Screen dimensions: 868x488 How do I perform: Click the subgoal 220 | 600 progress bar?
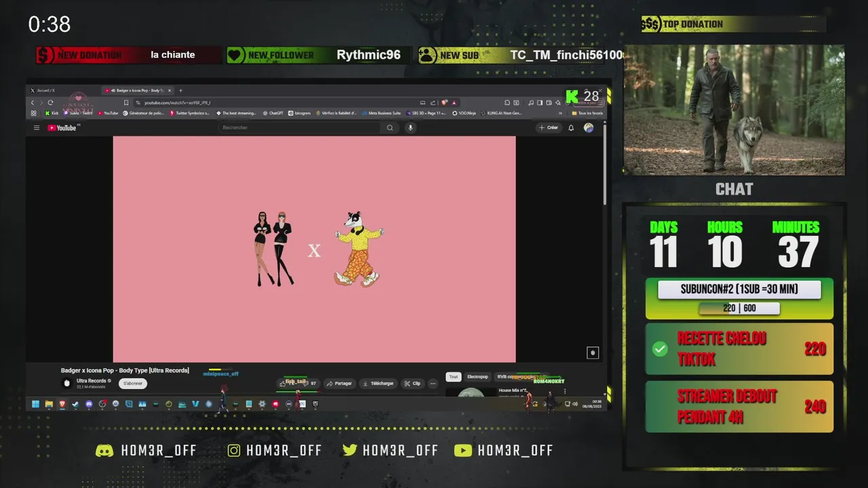(x=739, y=308)
